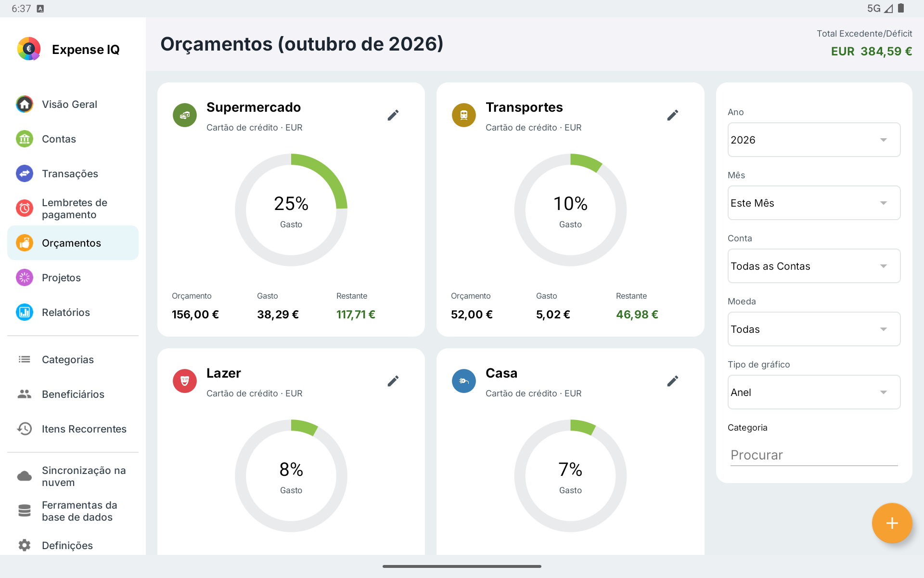
Task: Select the Supermercado category icon
Action: pos(185,115)
